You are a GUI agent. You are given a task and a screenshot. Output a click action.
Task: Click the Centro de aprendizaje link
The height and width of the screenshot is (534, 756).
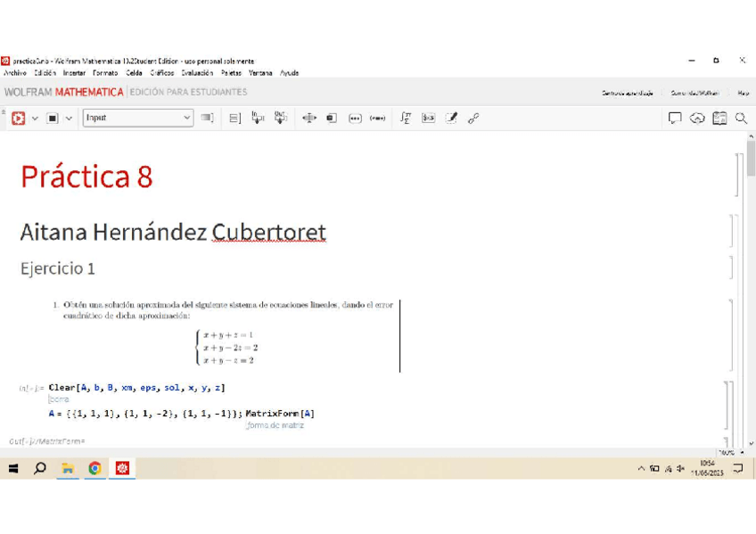[x=627, y=93]
